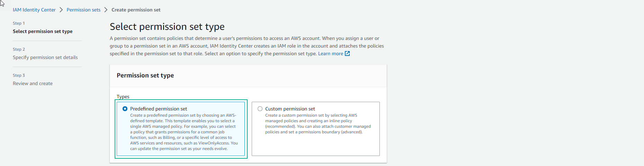Click the Types label
Viewport: 644px width, 166px height.
123,97
